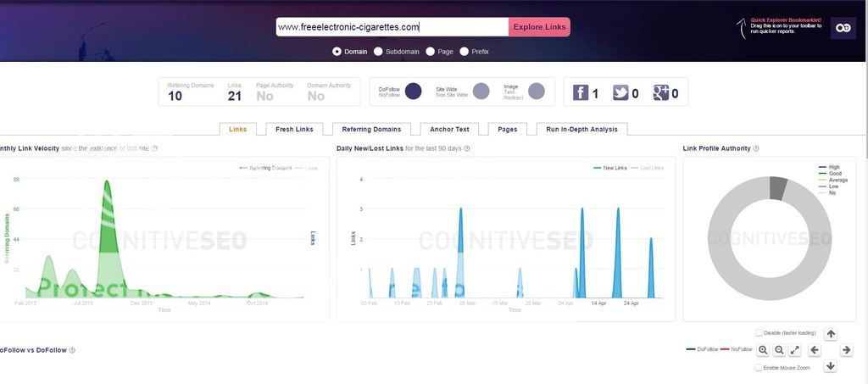Viewport: 868px width, 384px height.
Task: Click the Referring Domains count 10
Action: (175, 96)
